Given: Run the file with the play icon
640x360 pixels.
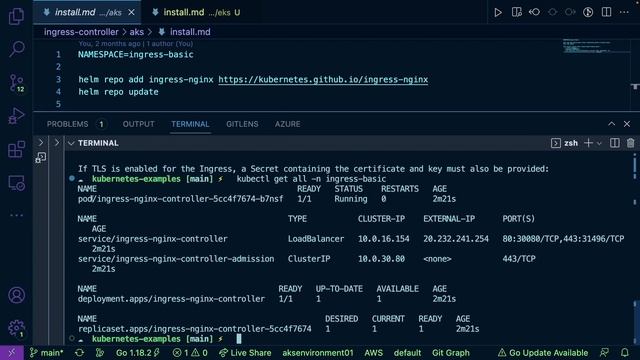Looking at the screenshot, I should tap(498, 12).
